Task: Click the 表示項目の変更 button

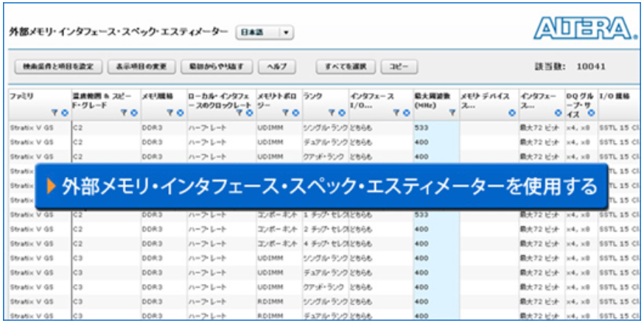Action: [x=141, y=66]
